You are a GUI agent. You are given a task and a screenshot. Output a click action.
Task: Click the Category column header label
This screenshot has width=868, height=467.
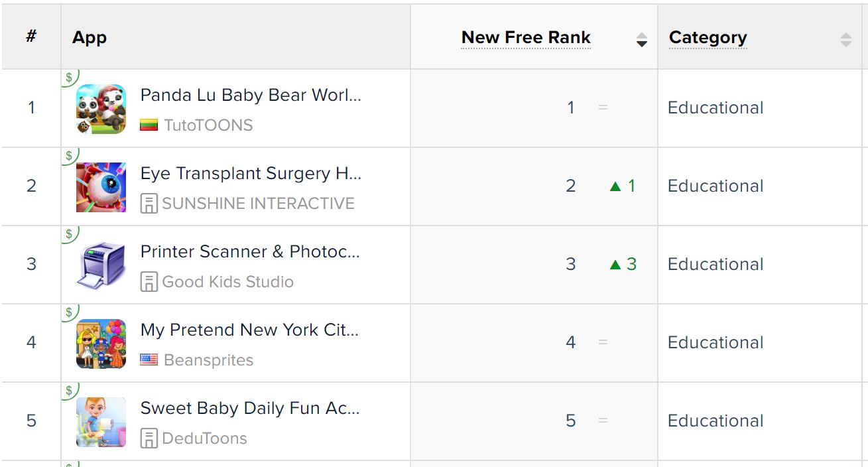coord(708,38)
